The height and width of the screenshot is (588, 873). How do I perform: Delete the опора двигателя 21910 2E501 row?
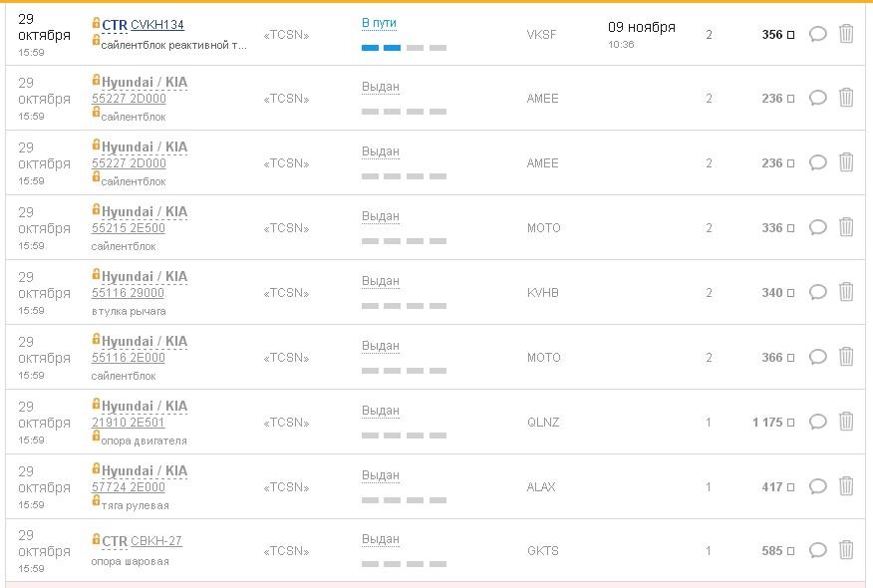[x=846, y=422]
